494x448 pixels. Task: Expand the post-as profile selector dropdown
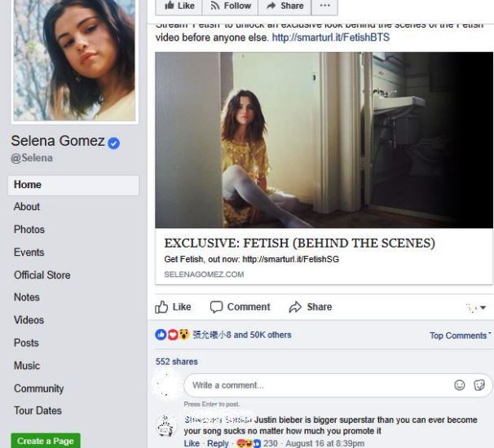pyautogui.click(x=476, y=308)
